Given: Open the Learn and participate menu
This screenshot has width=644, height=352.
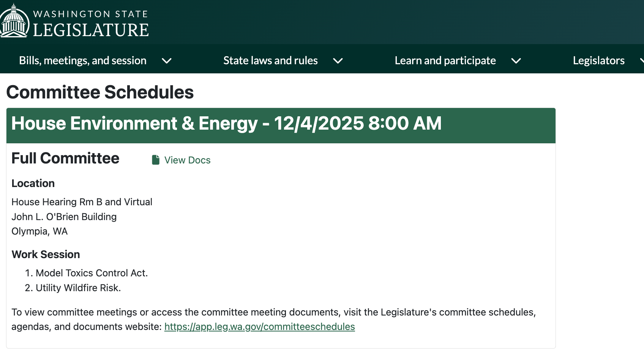Looking at the screenshot, I should tap(445, 60).
